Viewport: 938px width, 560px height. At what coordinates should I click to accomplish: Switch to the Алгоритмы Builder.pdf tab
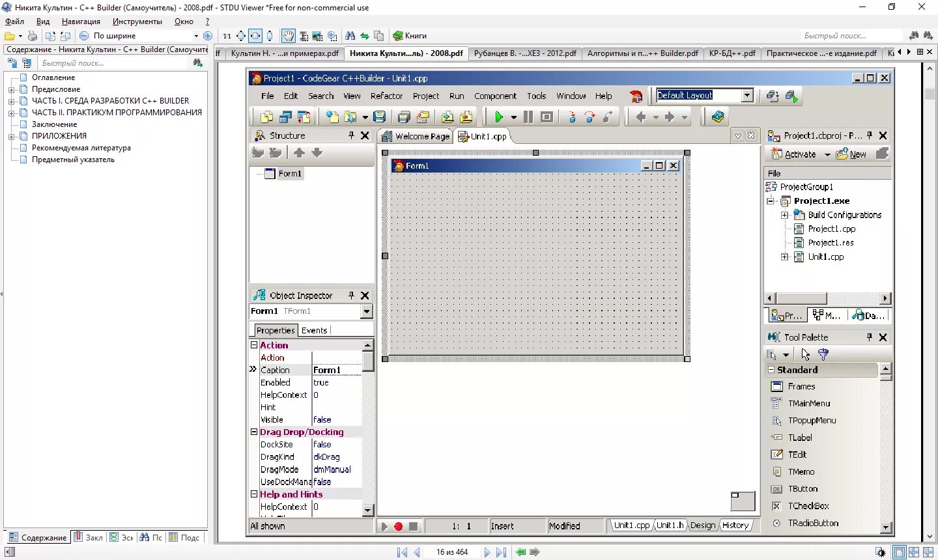[642, 53]
